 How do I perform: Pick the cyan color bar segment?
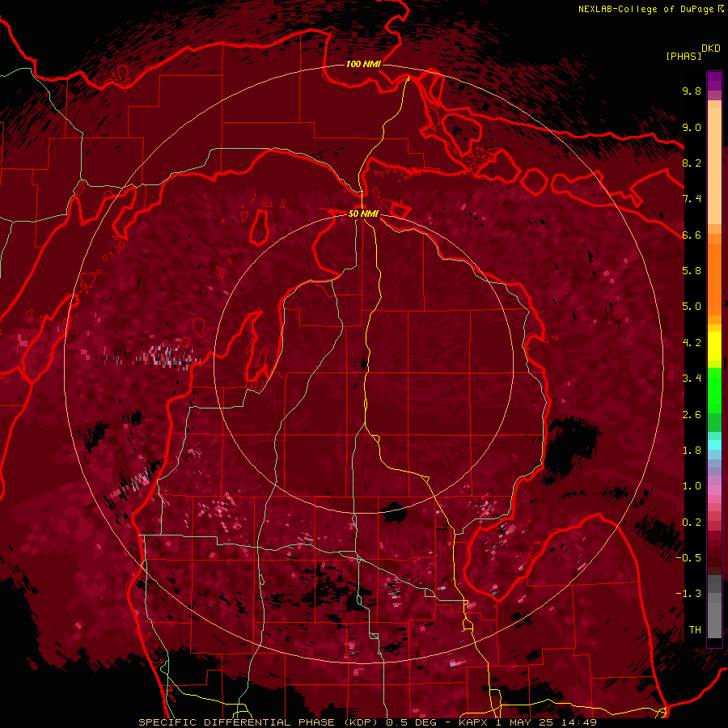click(x=714, y=444)
